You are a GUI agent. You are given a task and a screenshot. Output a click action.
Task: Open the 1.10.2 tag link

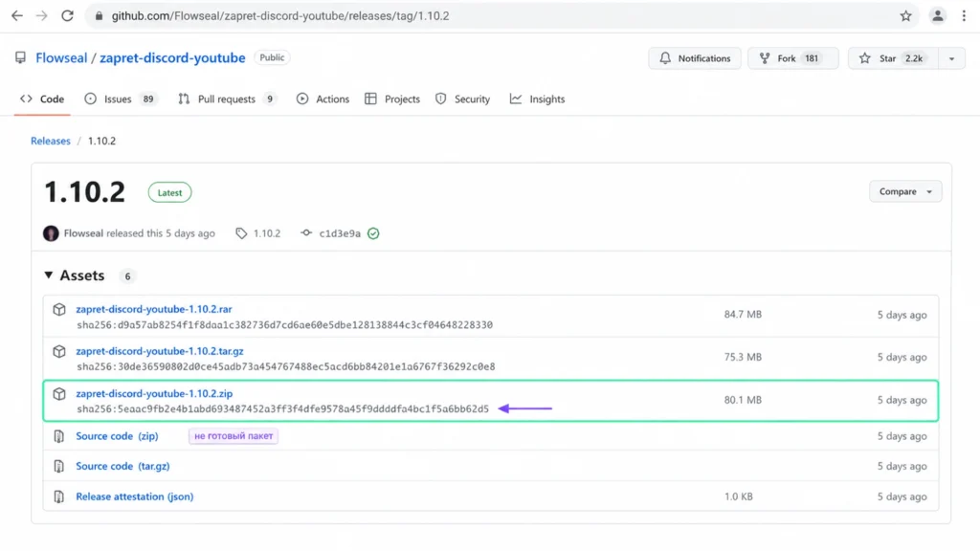267,233
